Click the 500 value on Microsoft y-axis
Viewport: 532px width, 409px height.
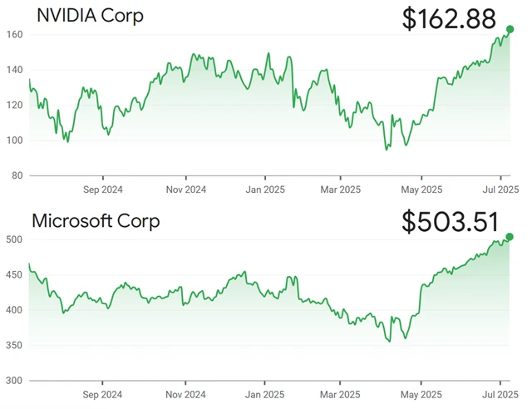14,239
